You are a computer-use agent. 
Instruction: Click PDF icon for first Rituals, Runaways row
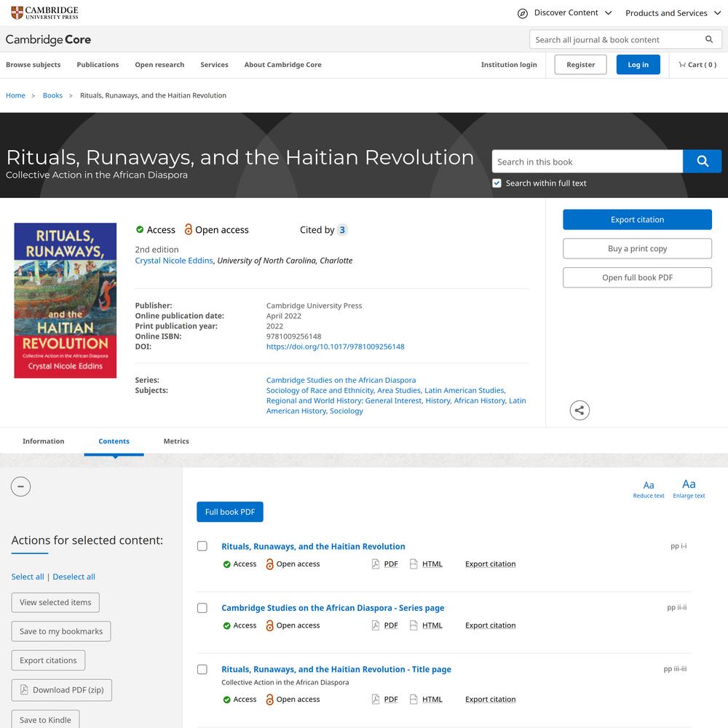tap(376, 563)
